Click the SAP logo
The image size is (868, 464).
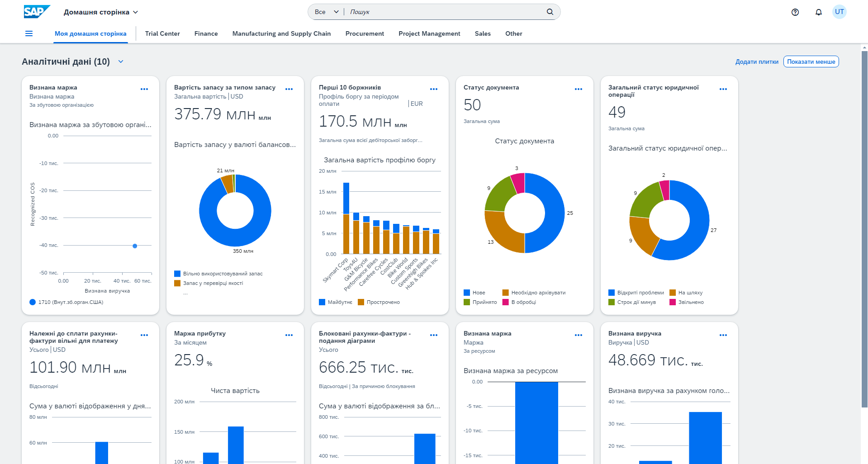pos(36,12)
